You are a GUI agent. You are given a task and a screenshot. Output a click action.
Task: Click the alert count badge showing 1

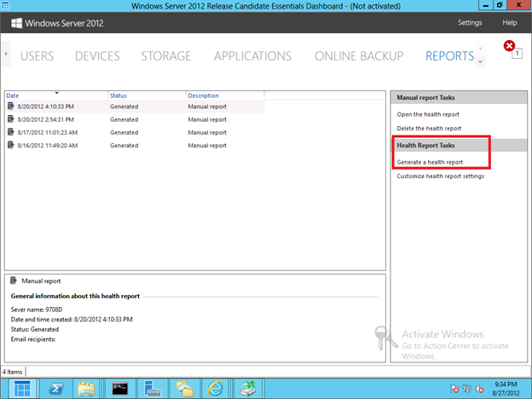click(517, 54)
